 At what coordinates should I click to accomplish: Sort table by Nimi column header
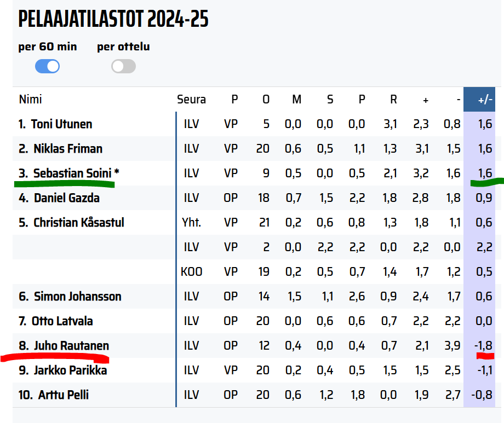point(30,100)
